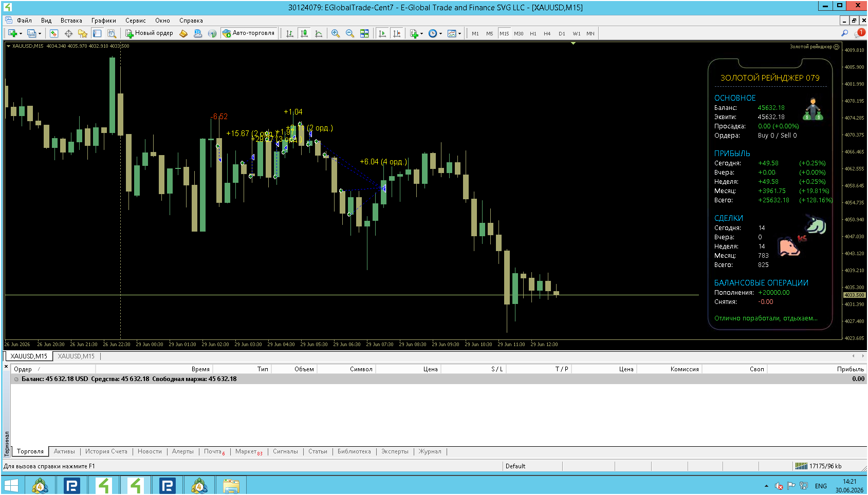Screen dimensions: 868x495
Task: Open the new chart icon
Action: tap(12, 33)
